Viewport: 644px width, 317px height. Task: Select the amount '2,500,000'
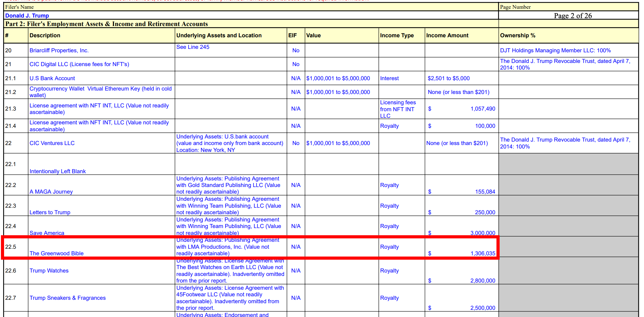pos(483,308)
